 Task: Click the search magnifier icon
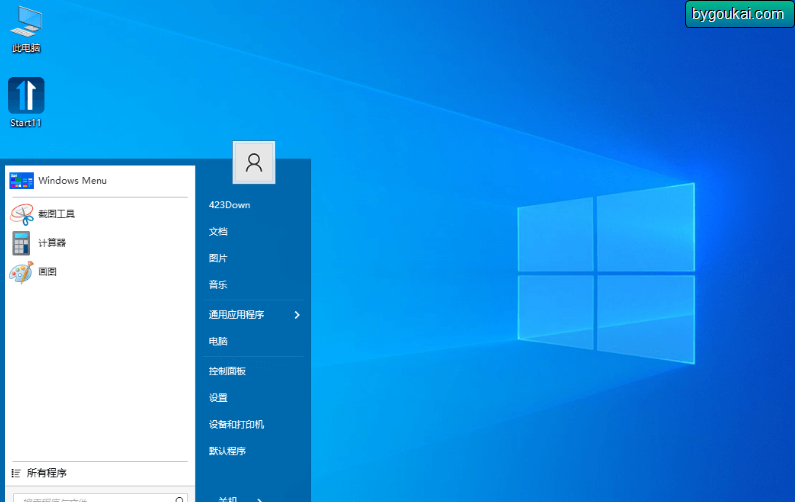(x=179, y=499)
